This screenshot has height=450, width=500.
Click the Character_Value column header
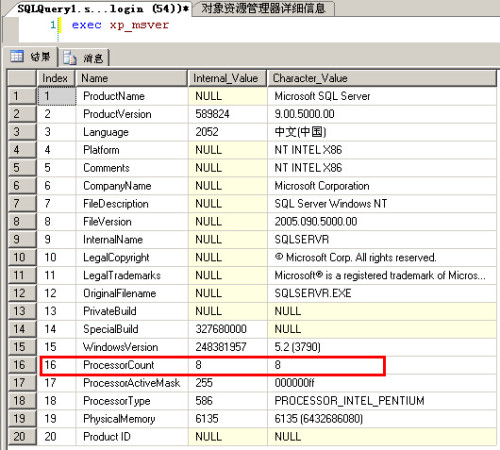pyautogui.click(x=382, y=78)
